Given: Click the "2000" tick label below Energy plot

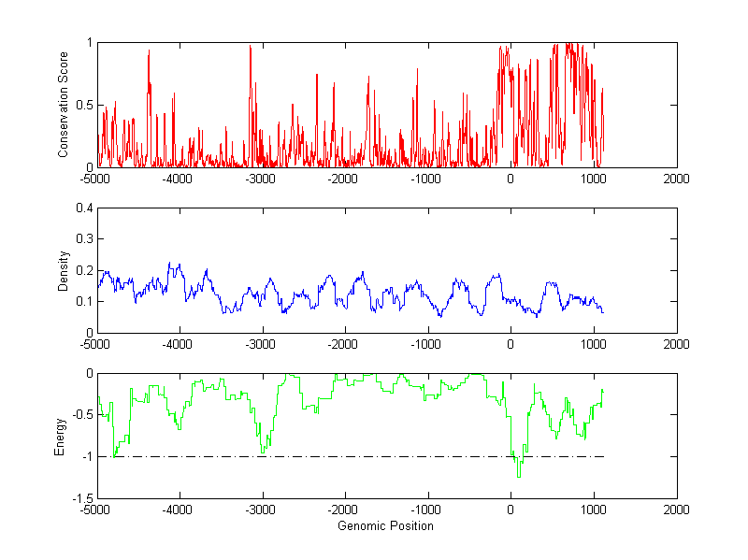Looking at the screenshot, I should [x=676, y=510].
